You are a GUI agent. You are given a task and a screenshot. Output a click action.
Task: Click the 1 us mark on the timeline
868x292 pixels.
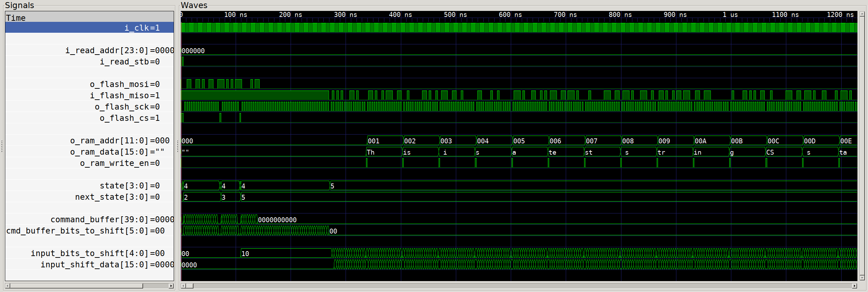(x=730, y=15)
